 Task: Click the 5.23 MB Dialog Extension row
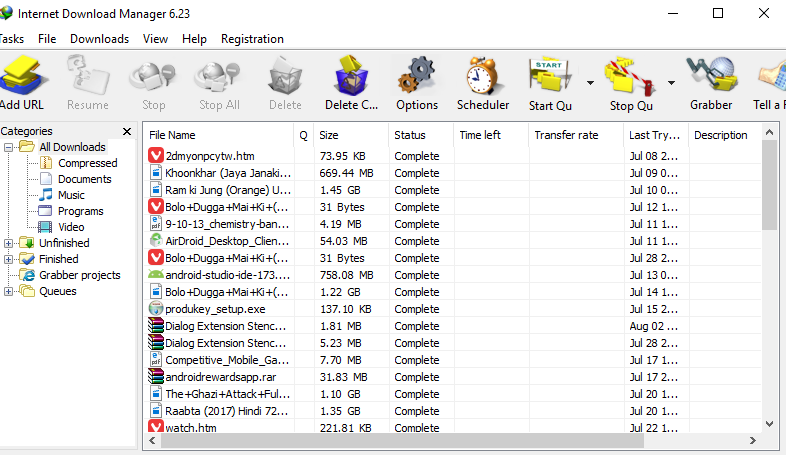click(x=454, y=343)
